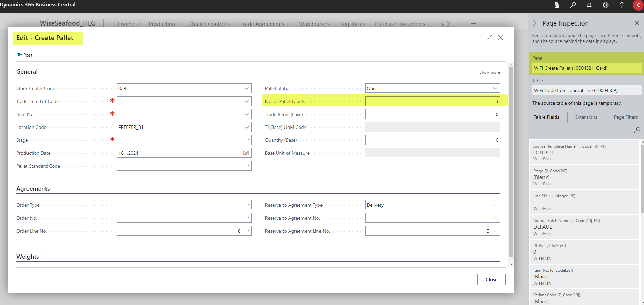Open the Settings gear icon

tap(606, 5)
